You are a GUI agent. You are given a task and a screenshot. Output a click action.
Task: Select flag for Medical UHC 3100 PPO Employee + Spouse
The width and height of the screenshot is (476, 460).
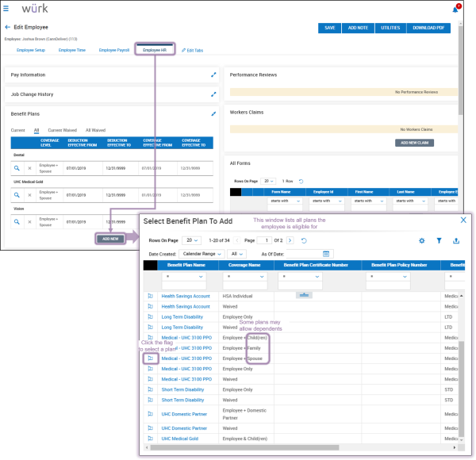coord(150,358)
